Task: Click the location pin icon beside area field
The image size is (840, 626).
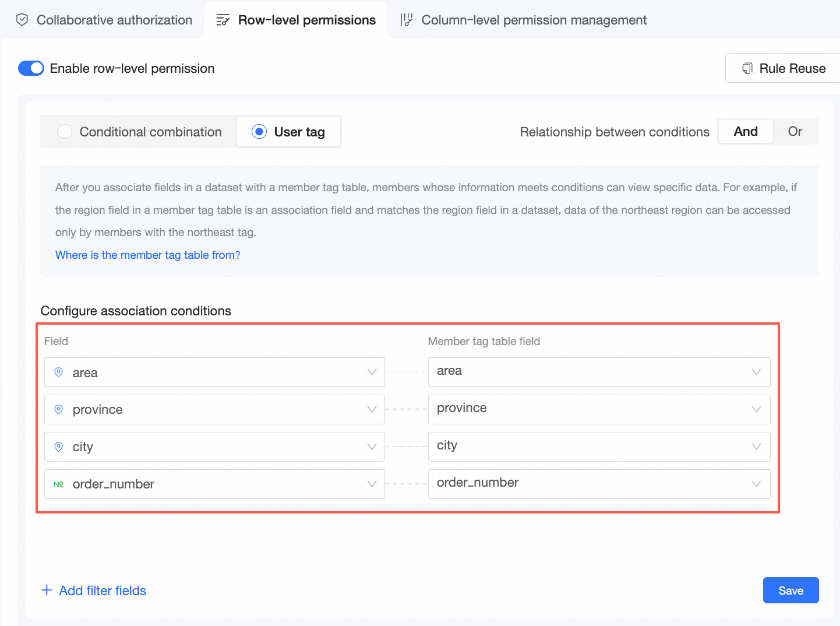Action: point(59,372)
